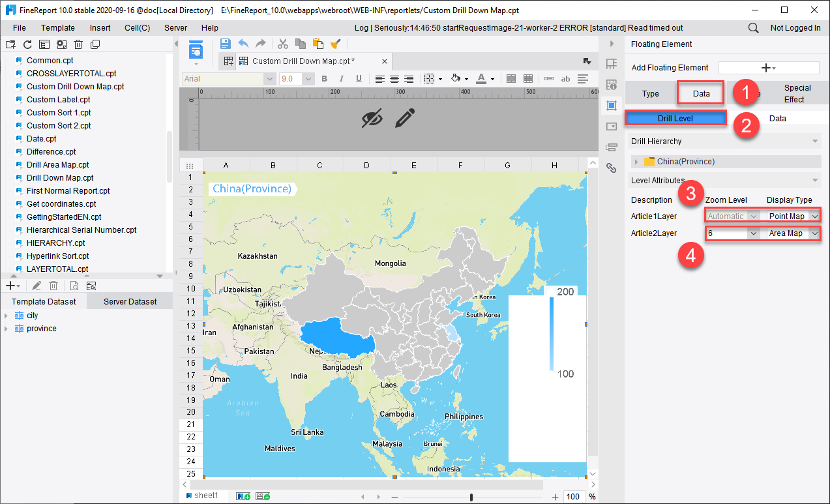830x504 pixels.
Task: Paste from the clipboard icon
Action: click(x=318, y=44)
